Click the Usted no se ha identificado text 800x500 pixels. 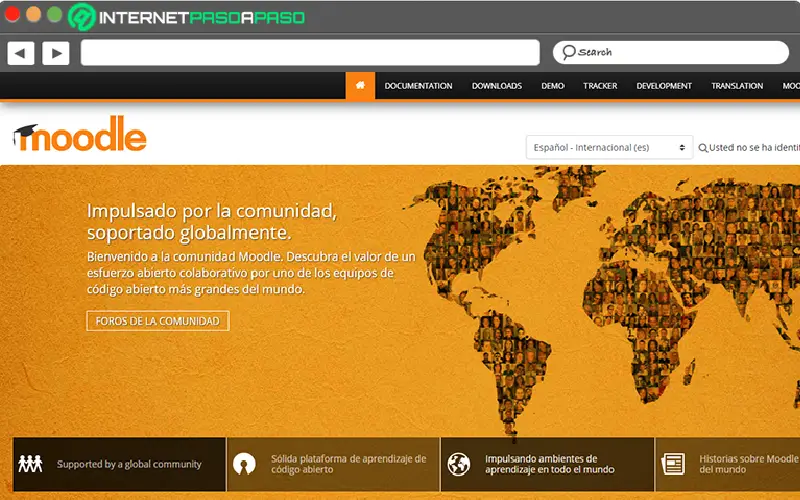[x=754, y=147]
